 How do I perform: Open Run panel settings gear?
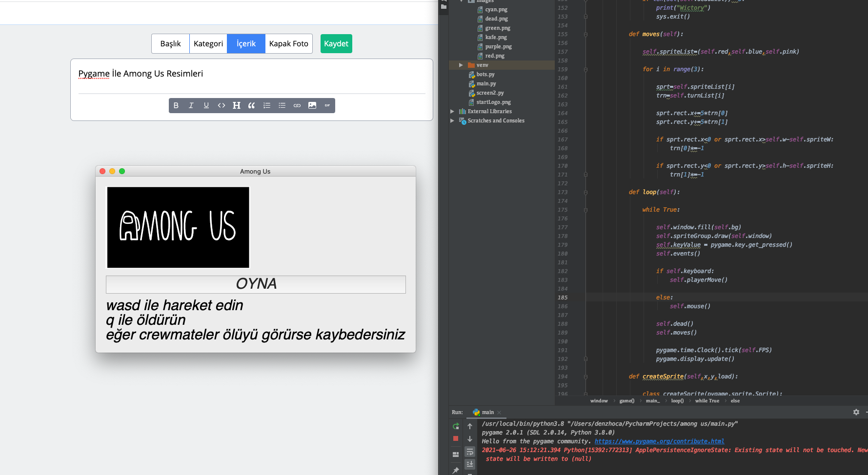click(x=856, y=412)
